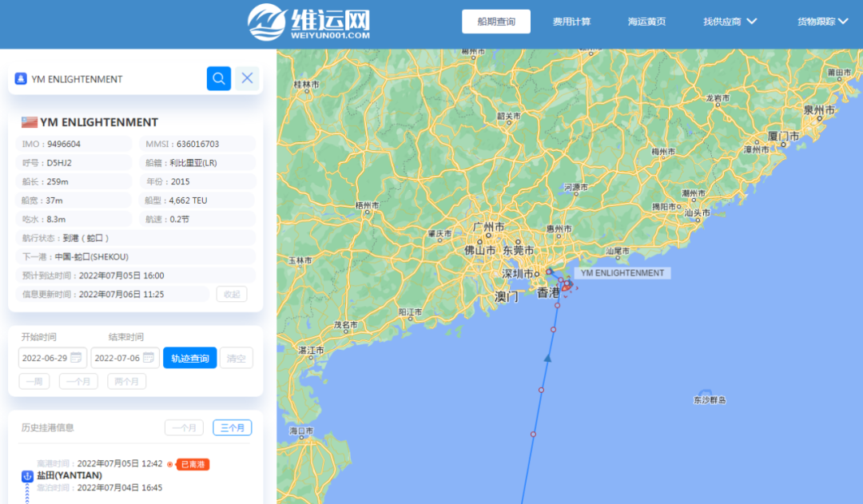Screen dimensions: 863x504
Task: Click the Weiyun site logo
Action: tap(308, 22)
